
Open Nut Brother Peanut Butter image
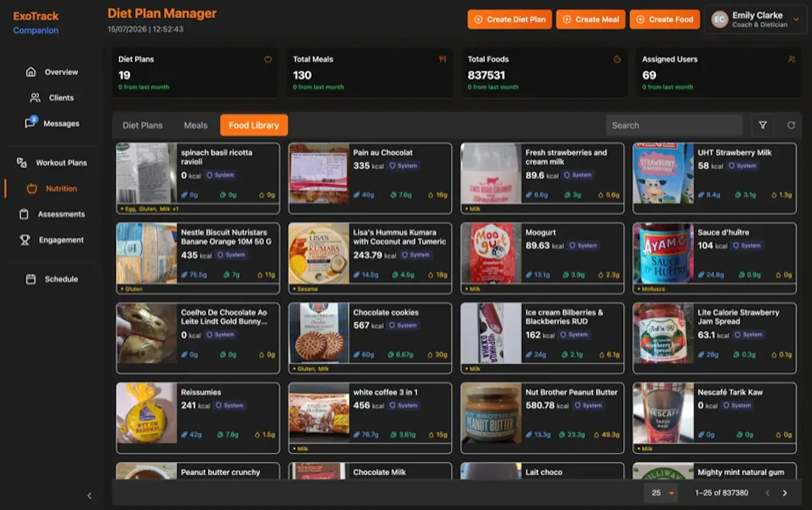coord(491,413)
